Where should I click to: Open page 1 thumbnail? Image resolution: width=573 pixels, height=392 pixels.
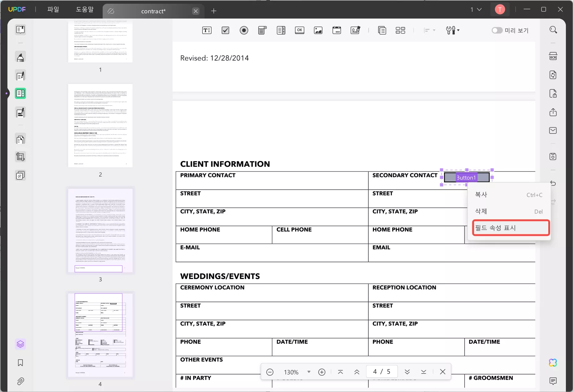click(100, 41)
